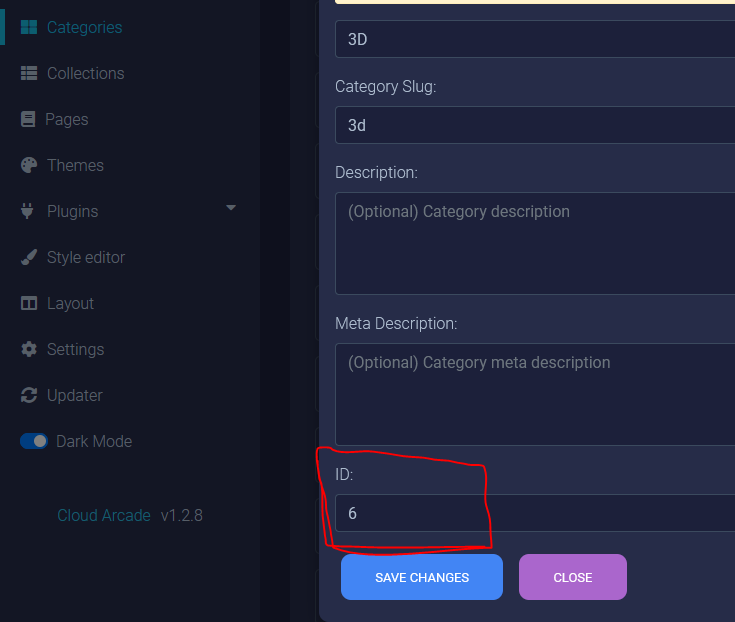Image resolution: width=735 pixels, height=622 pixels.
Task: Click the Collections list icon
Action: coord(29,73)
